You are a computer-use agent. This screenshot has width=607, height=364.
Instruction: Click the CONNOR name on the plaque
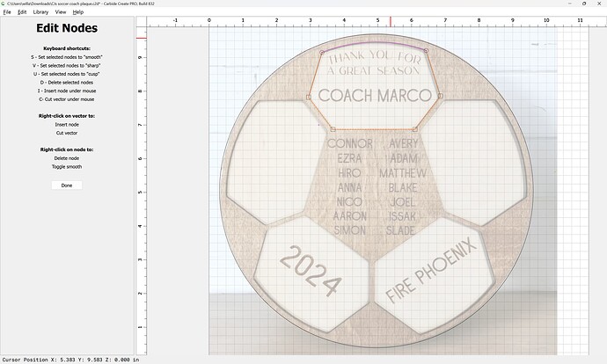[x=350, y=143]
